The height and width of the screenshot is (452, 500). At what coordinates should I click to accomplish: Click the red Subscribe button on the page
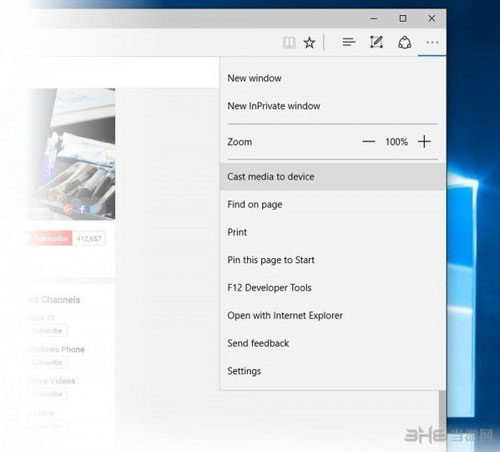point(48,238)
